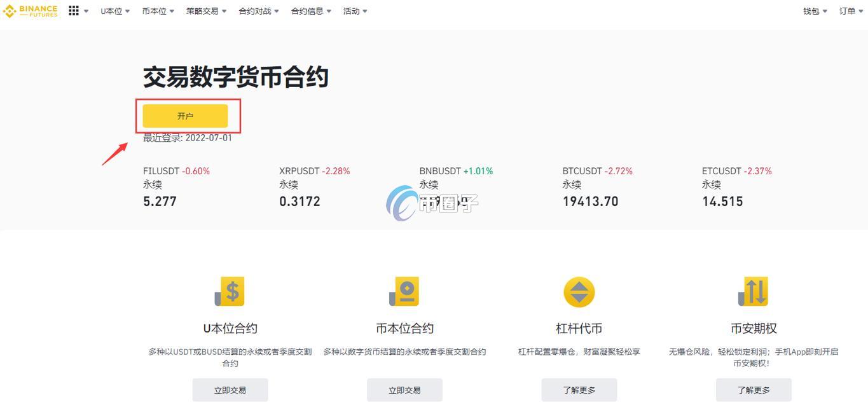Open the 活动 menu
The width and height of the screenshot is (868, 407).
[x=354, y=10]
